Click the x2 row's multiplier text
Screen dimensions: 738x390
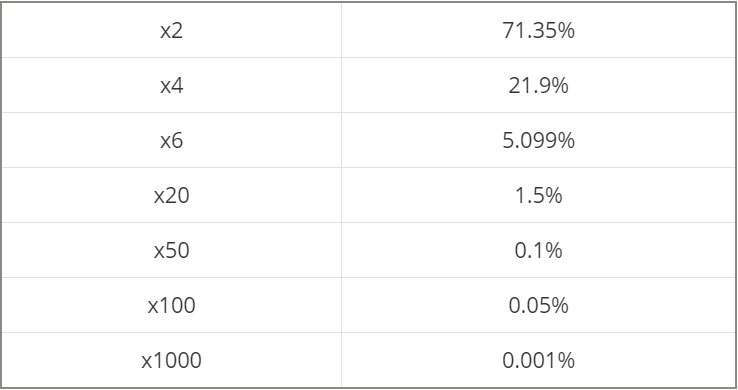(x=171, y=31)
